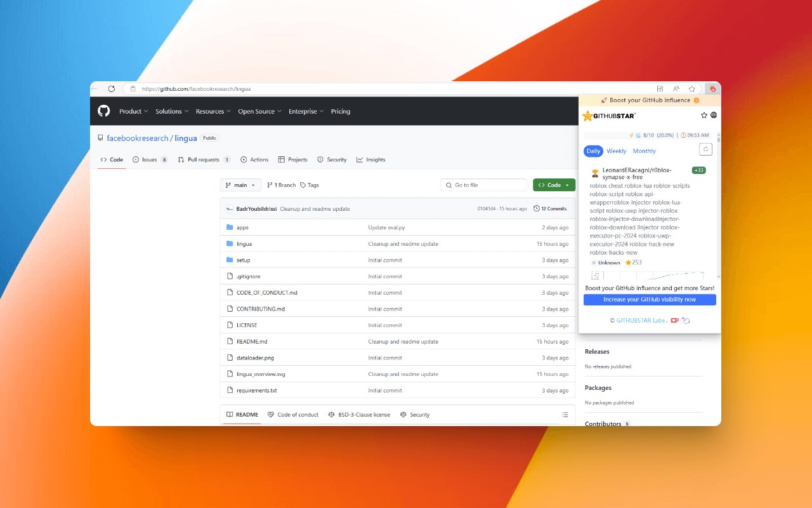Screen dimensions: 812x508
Task: Expand the Enterprise menu
Action: point(306,111)
